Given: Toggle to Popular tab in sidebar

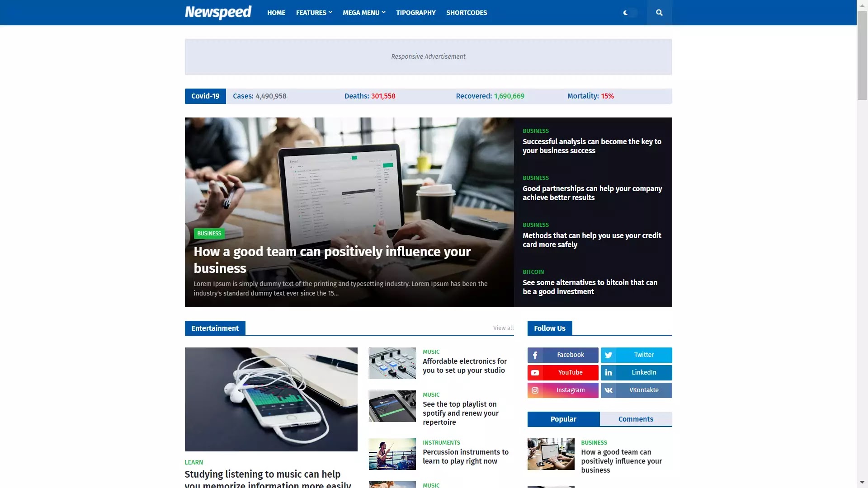Looking at the screenshot, I should tap(563, 418).
